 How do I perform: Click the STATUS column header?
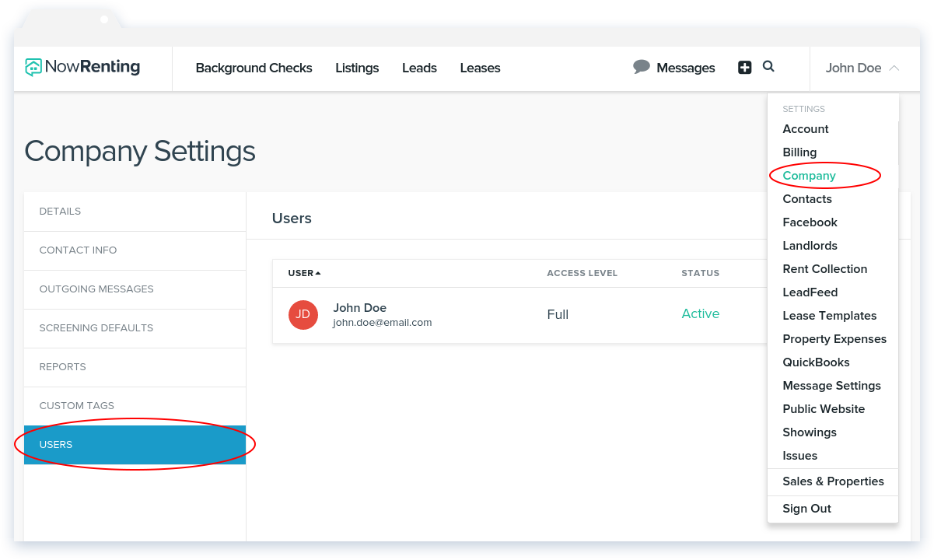click(x=700, y=273)
